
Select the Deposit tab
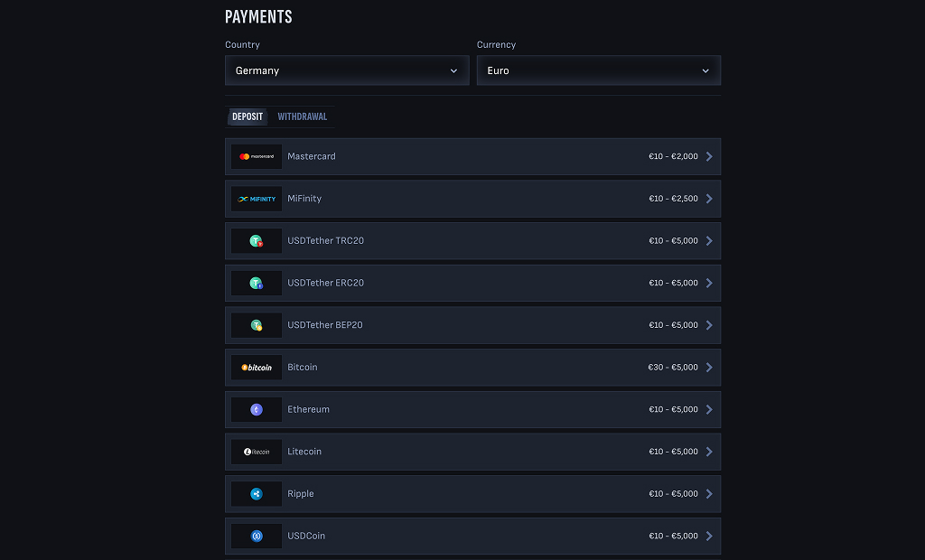pyautogui.click(x=248, y=116)
